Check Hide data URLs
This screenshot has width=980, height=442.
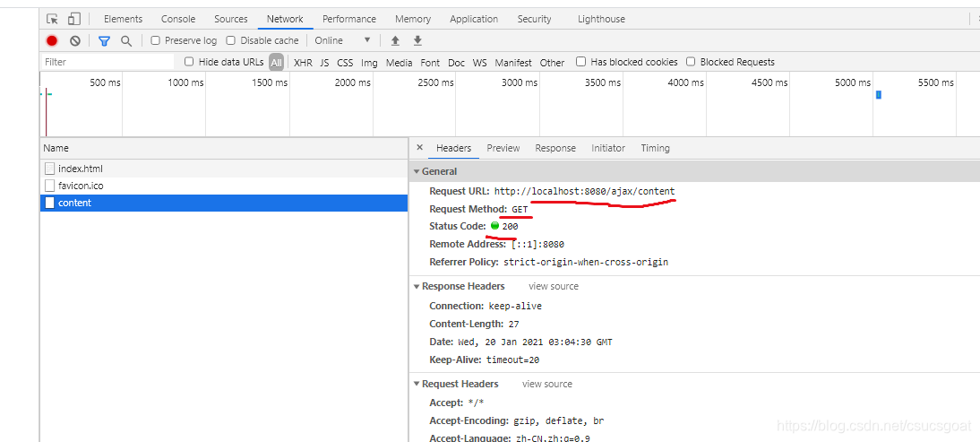189,61
